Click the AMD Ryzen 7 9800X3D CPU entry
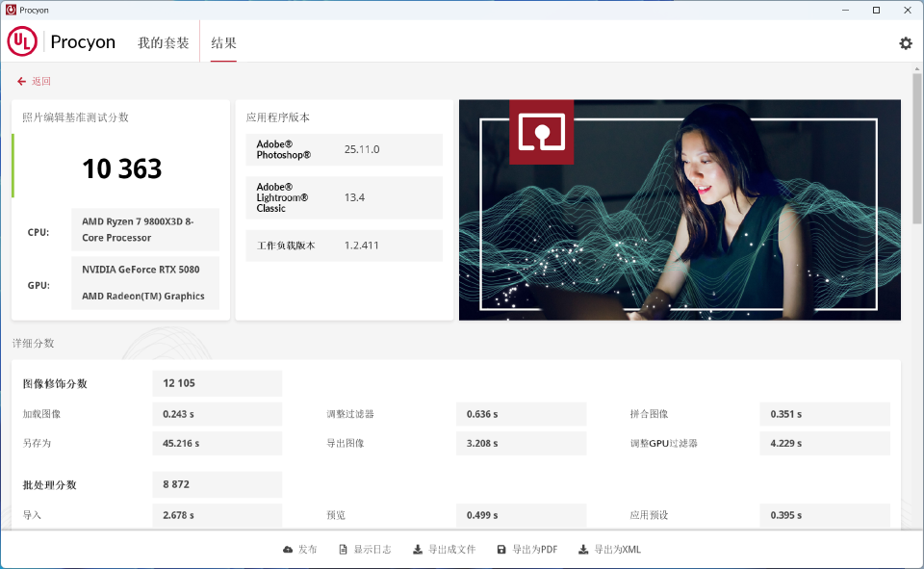 tap(145, 229)
